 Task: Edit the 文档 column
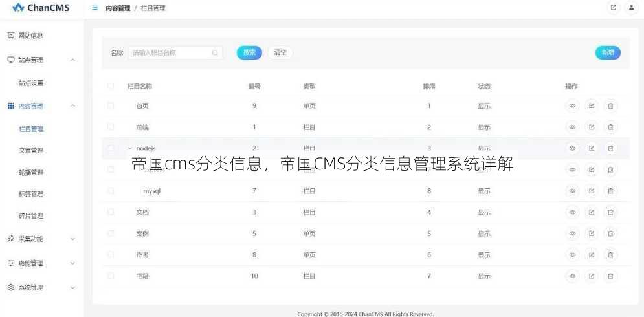point(592,212)
